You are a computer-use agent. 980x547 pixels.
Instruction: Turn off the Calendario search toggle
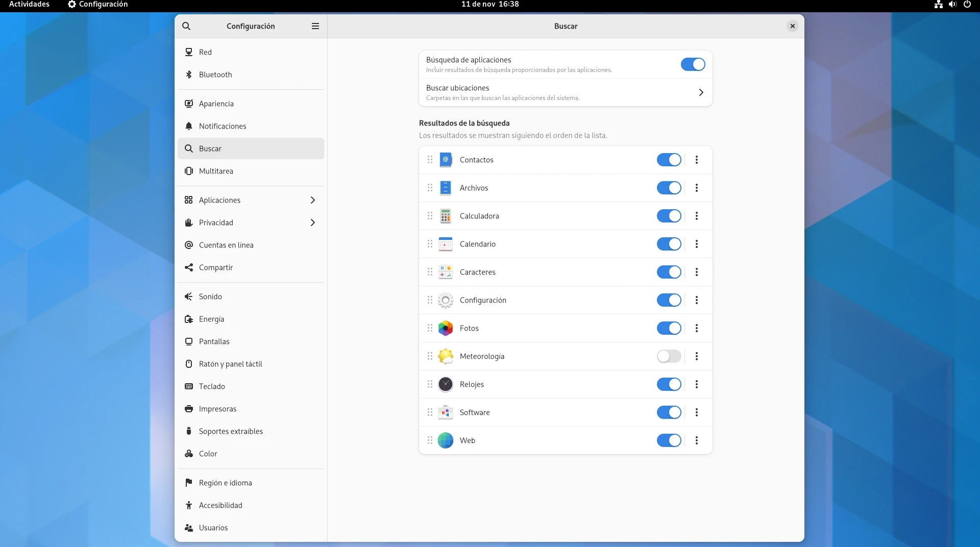[669, 244]
